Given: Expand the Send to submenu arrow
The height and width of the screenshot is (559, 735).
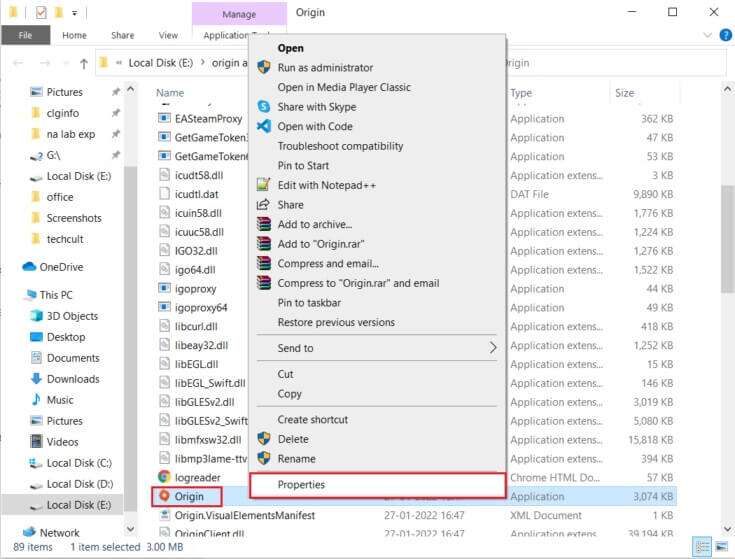Looking at the screenshot, I should [493, 348].
